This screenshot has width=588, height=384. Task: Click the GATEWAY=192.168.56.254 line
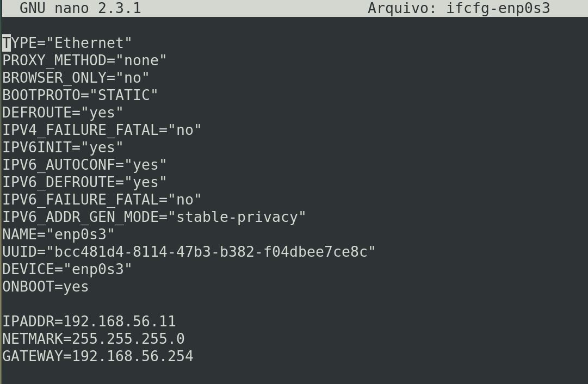pyautogui.click(x=98, y=356)
